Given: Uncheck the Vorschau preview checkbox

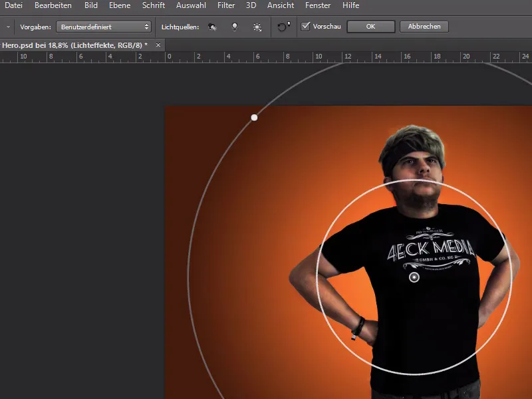Looking at the screenshot, I should (x=306, y=26).
